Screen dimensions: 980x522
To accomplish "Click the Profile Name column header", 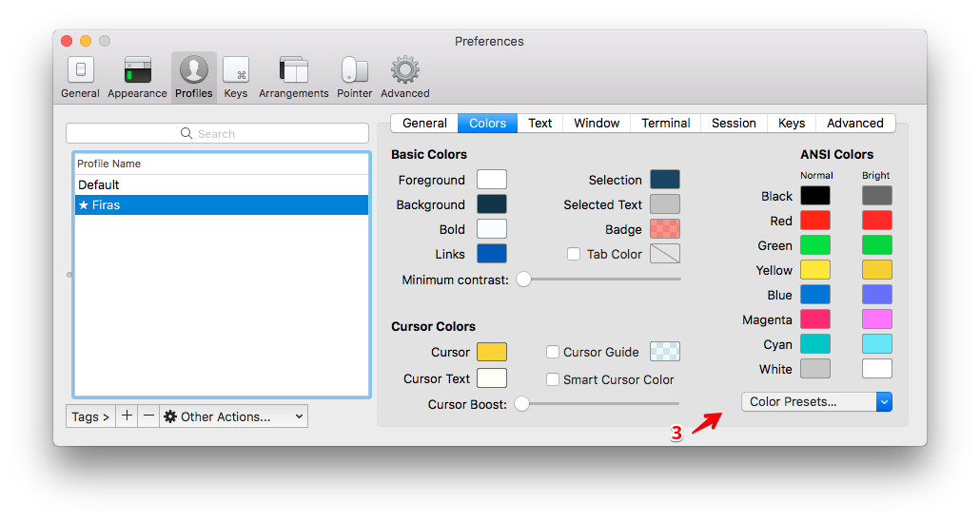I will (x=222, y=164).
